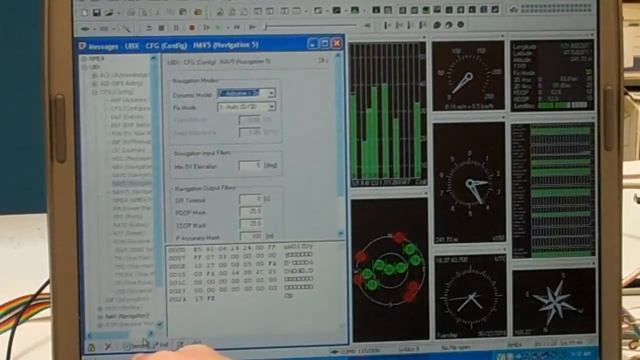Click the Stop square in the player toolbar

point(162,28)
